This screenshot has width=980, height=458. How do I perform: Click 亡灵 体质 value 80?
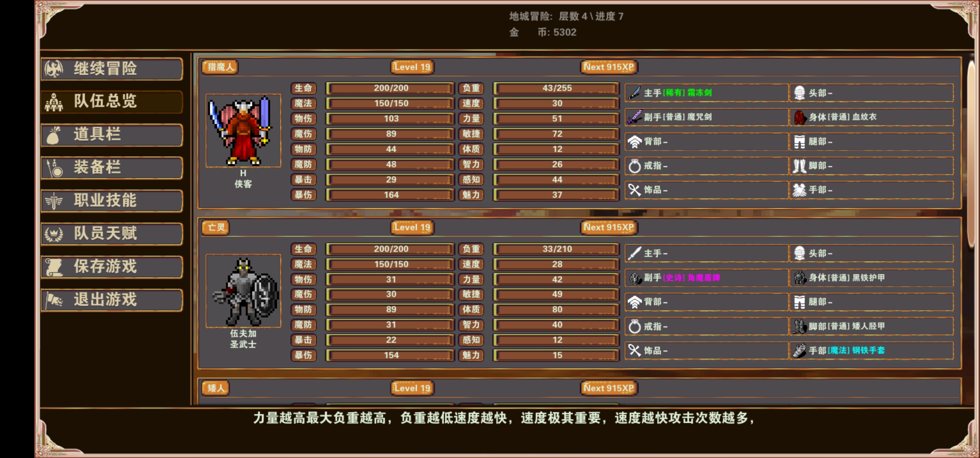pyautogui.click(x=556, y=310)
